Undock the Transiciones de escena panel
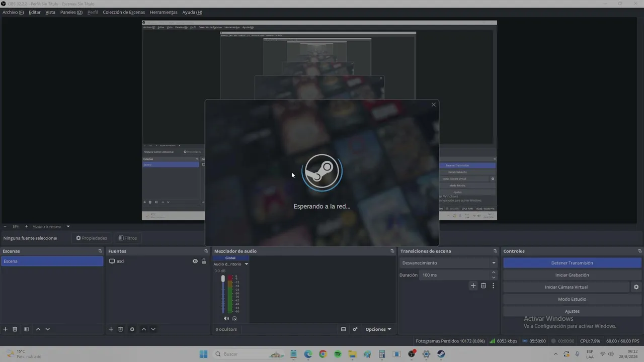644x362 pixels. (x=495, y=251)
